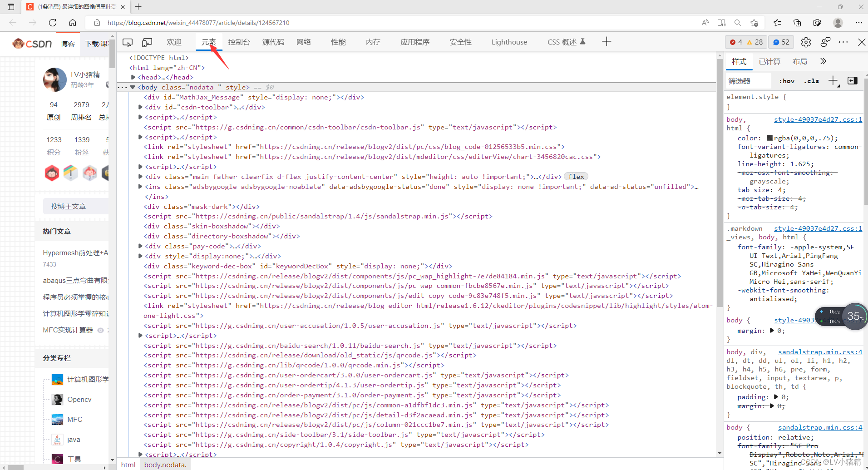
Task: Open the 布局 styles tab
Action: (800, 61)
